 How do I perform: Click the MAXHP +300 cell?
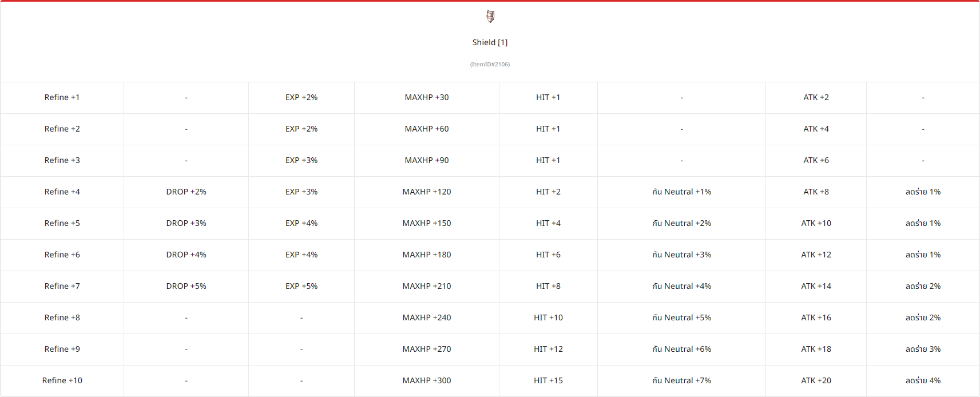coord(427,380)
